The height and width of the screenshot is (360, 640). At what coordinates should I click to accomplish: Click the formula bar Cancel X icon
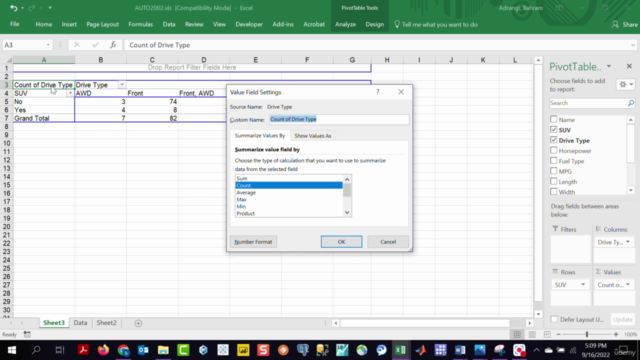[x=77, y=45]
